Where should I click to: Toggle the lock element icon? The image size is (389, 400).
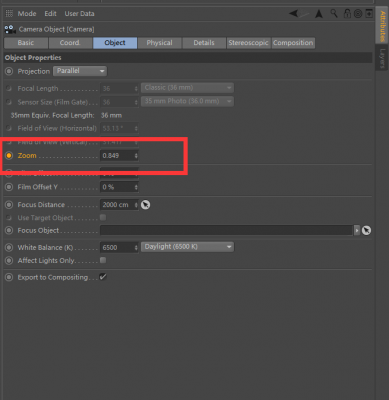point(347,14)
